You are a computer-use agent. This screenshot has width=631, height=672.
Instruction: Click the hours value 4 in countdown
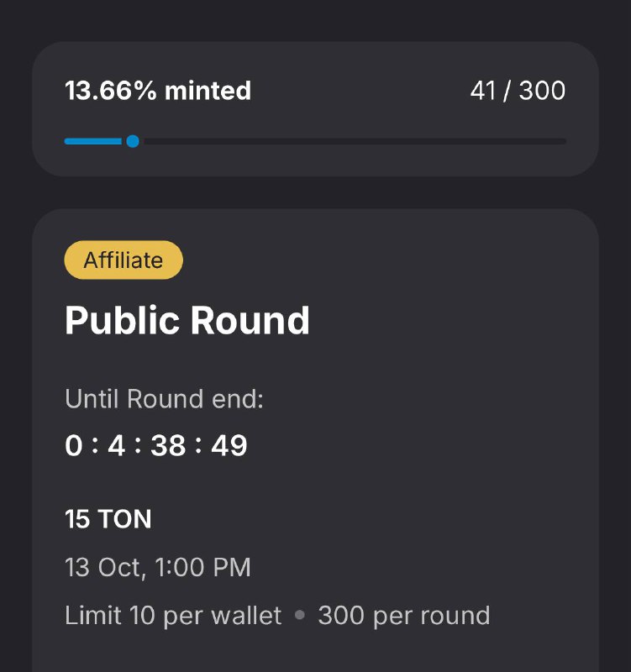coord(116,446)
